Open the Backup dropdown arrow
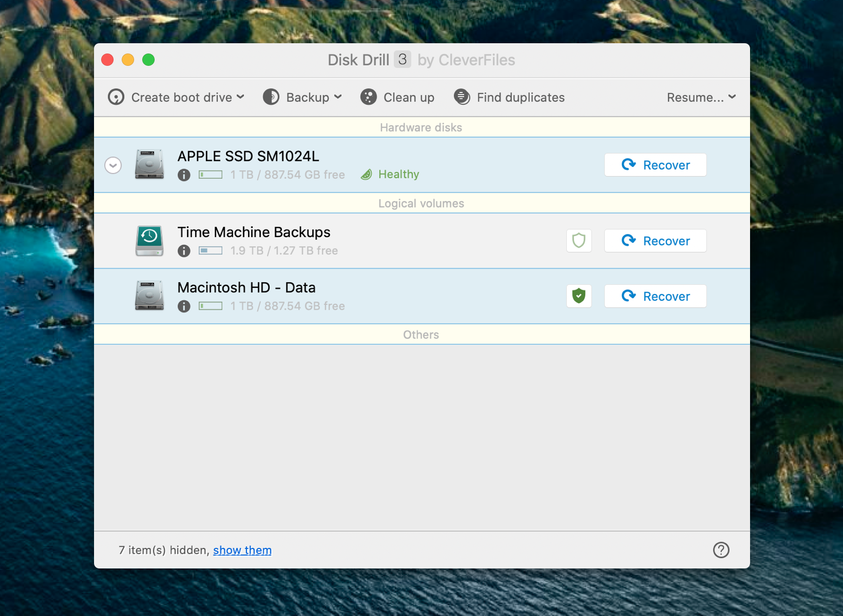Viewport: 843px width, 616px height. pos(338,97)
